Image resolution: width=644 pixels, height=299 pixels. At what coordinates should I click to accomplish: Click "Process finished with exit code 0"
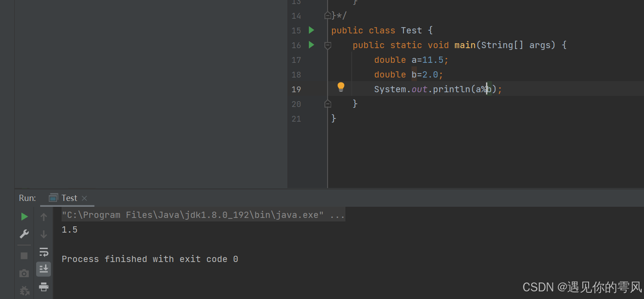[x=150, y=259]
